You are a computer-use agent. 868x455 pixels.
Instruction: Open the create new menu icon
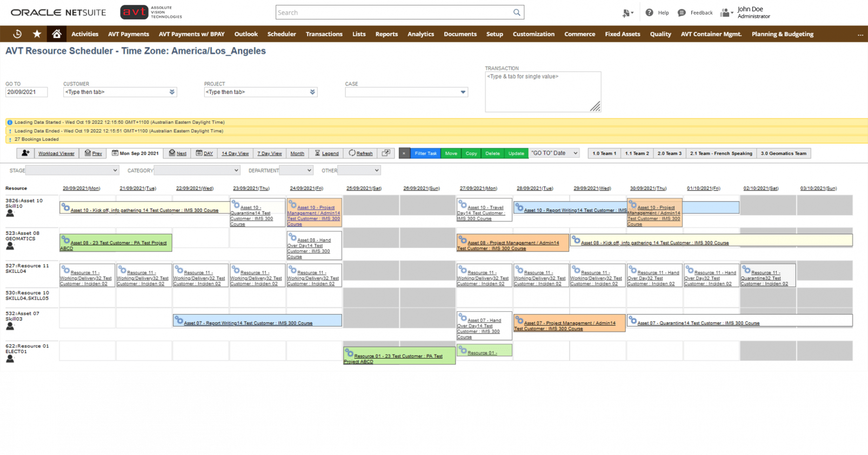(x=627, y=13)
